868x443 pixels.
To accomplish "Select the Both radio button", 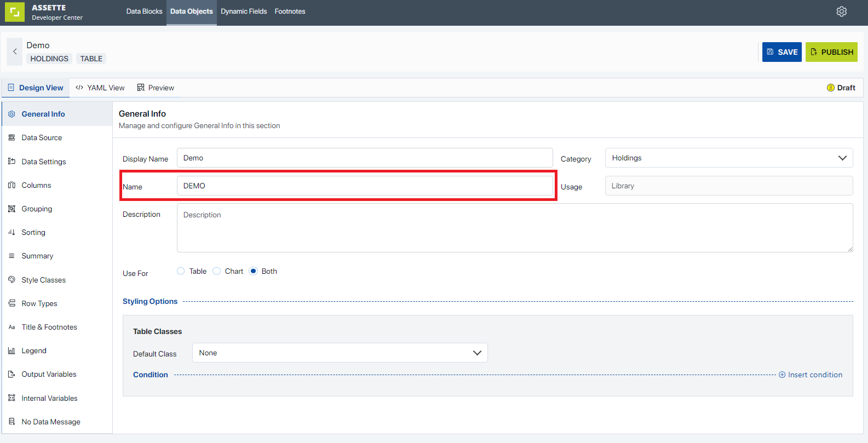I will (253, 271).
